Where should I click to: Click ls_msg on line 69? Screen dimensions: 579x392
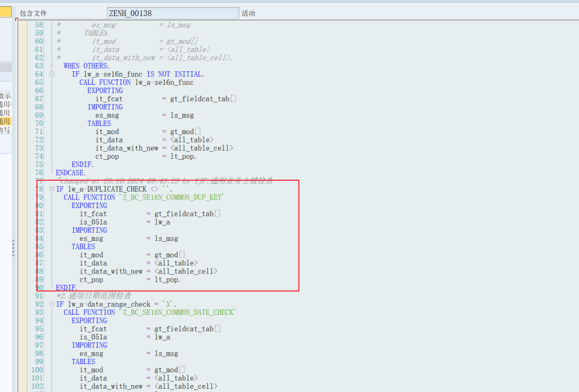(x=182, y=115)
